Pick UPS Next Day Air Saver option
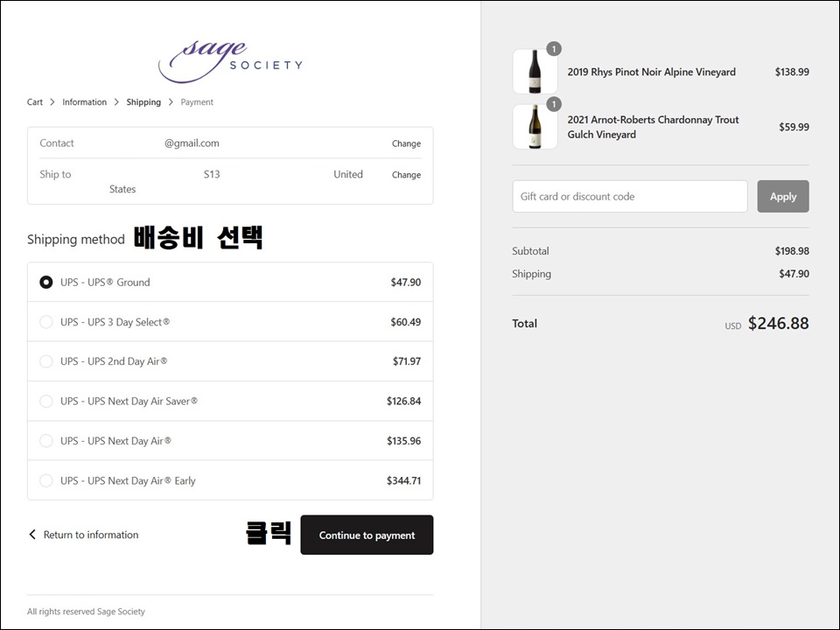 pyautogui.click(x=46, y=402)
